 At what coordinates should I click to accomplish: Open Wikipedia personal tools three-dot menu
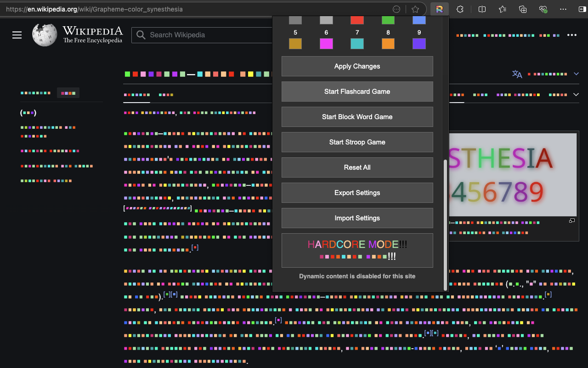click(x=571, y=35)
